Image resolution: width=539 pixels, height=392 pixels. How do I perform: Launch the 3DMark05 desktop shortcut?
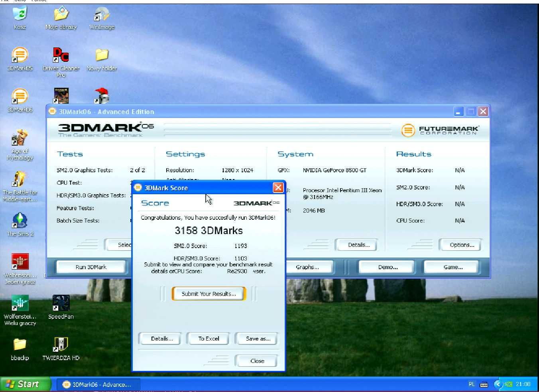20,59
